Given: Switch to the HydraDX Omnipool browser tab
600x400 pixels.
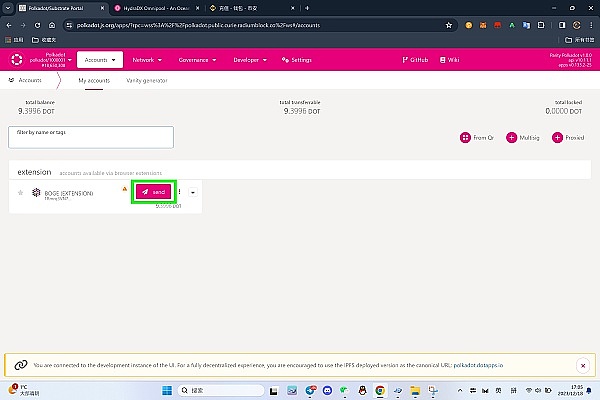Looking at the screenshot, I should pyautogui.click(x=156, y=8).
